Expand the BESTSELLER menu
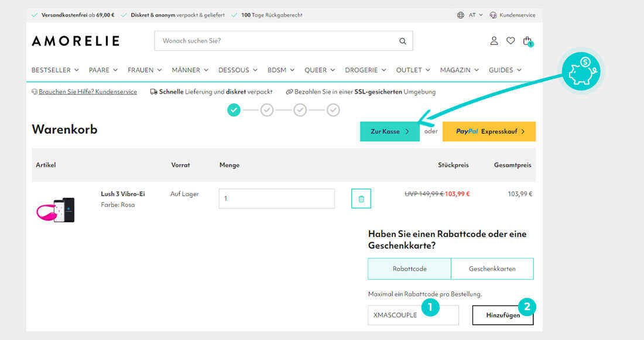 (55, 70)
